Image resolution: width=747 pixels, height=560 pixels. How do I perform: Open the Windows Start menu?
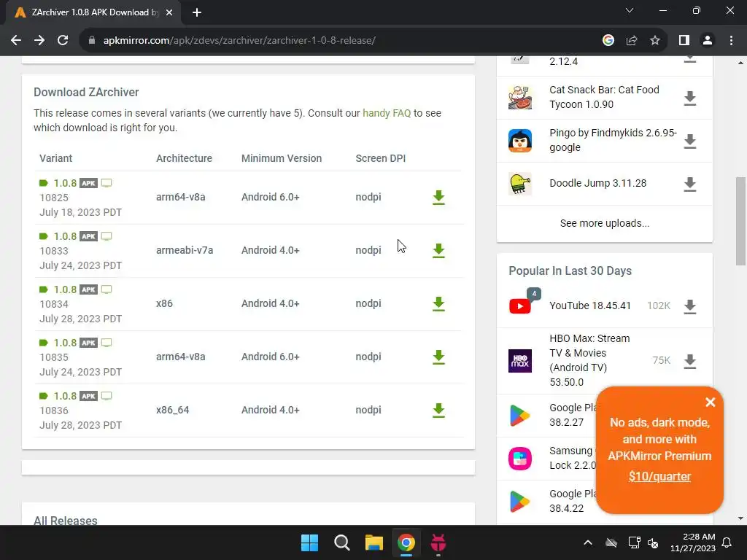(x=309, y=542)
